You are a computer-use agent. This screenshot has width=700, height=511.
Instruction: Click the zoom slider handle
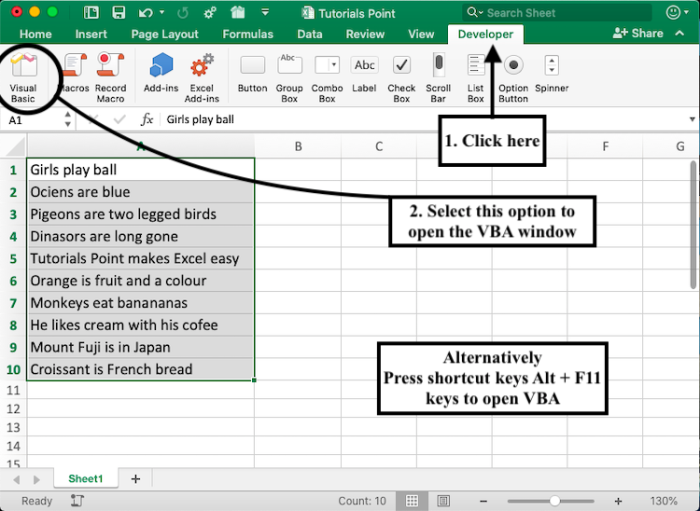click(555, 501)
